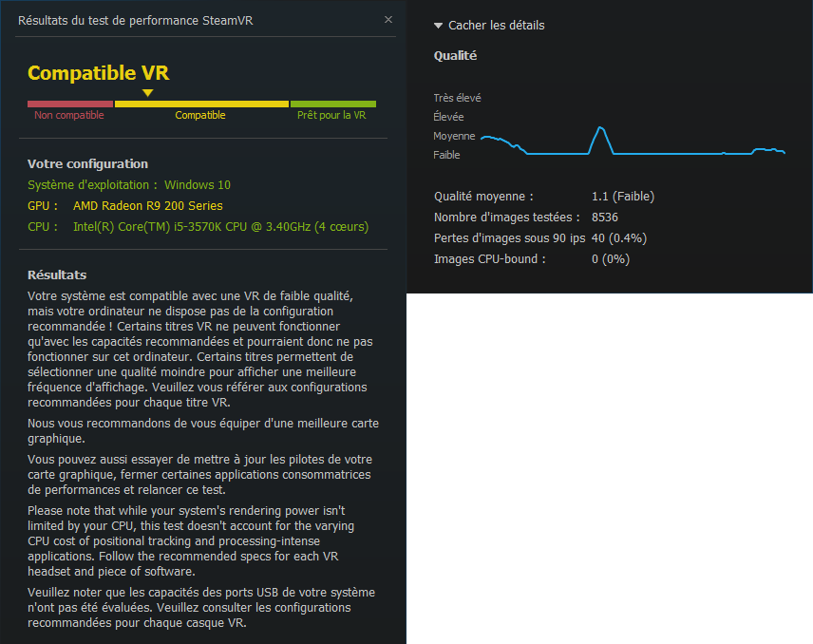Click the yellow segment of the rating bar
This screenshot has width=813, height=644.
[x=201, y=104]
